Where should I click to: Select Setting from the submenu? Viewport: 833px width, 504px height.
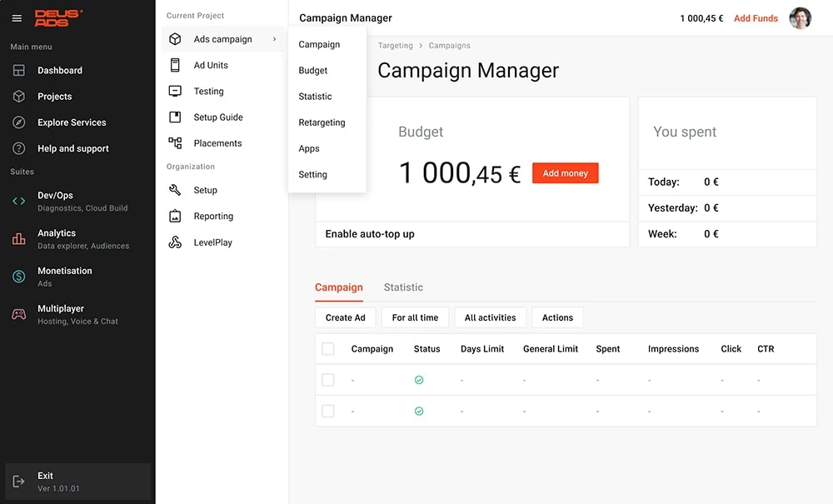(312, 174)
